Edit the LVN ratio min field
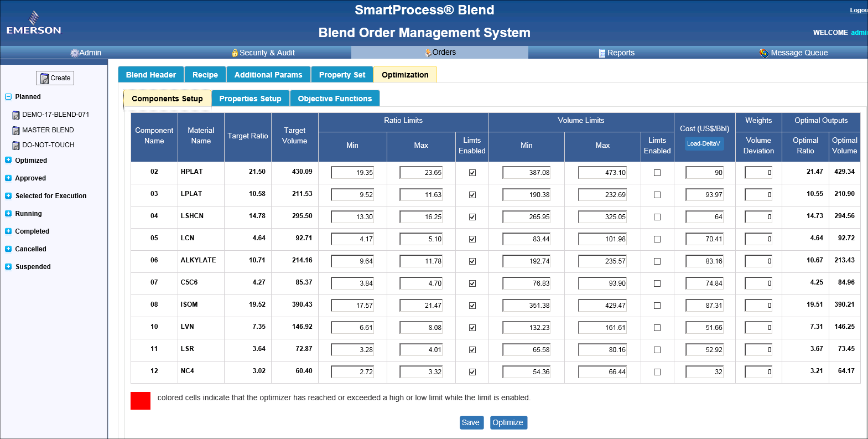 (352, 328)
